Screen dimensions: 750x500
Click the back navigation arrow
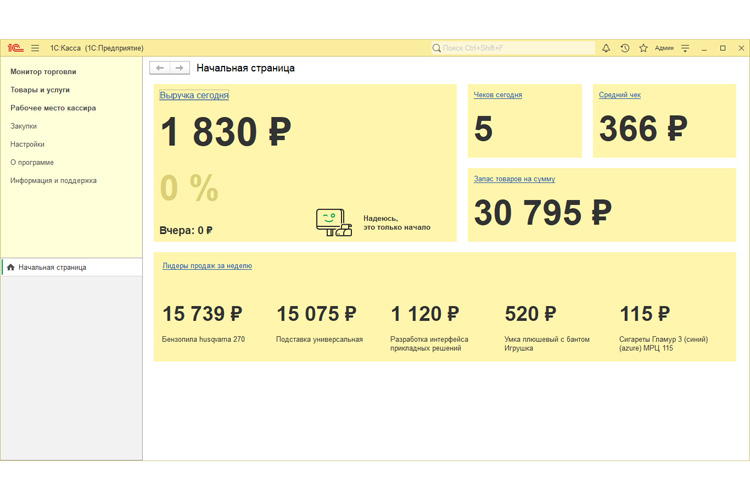tap(160, 68)
